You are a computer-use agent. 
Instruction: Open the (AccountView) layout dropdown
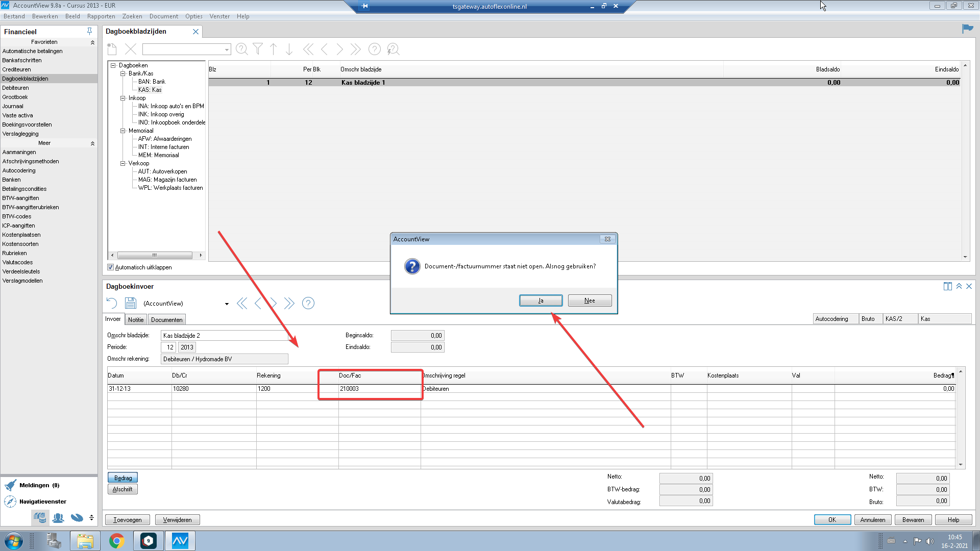coord(227,304)
